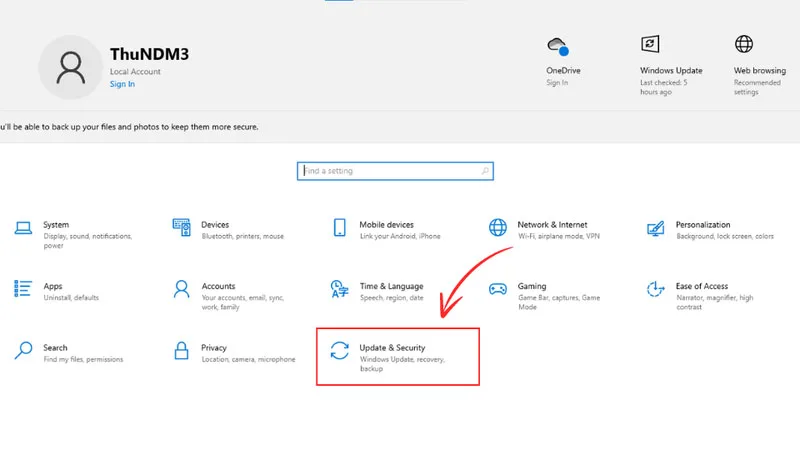Click the Web browsing label
Image resolution: width=800 pixels, height=450 pixels.
(760, 70)
